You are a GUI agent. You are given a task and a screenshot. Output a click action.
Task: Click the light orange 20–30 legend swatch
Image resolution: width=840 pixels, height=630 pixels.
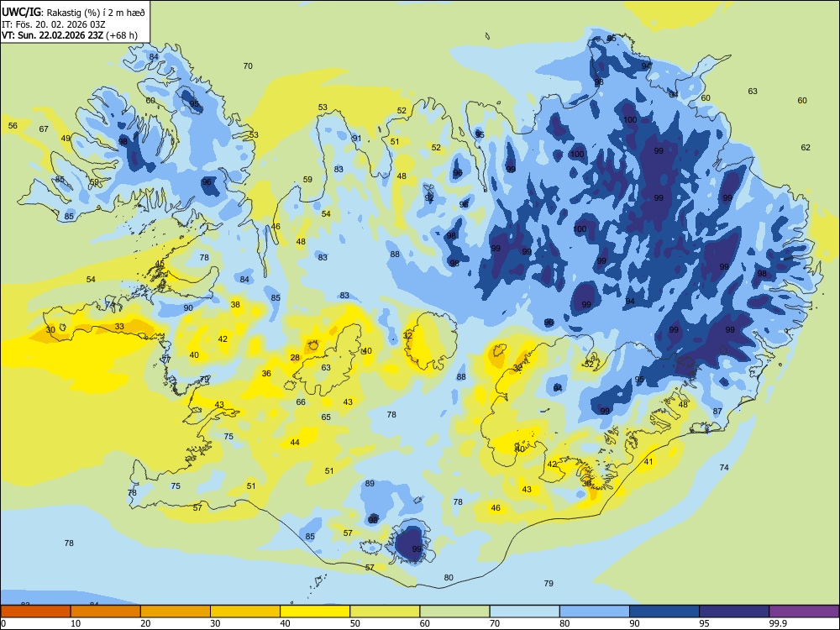click(176, 612)
